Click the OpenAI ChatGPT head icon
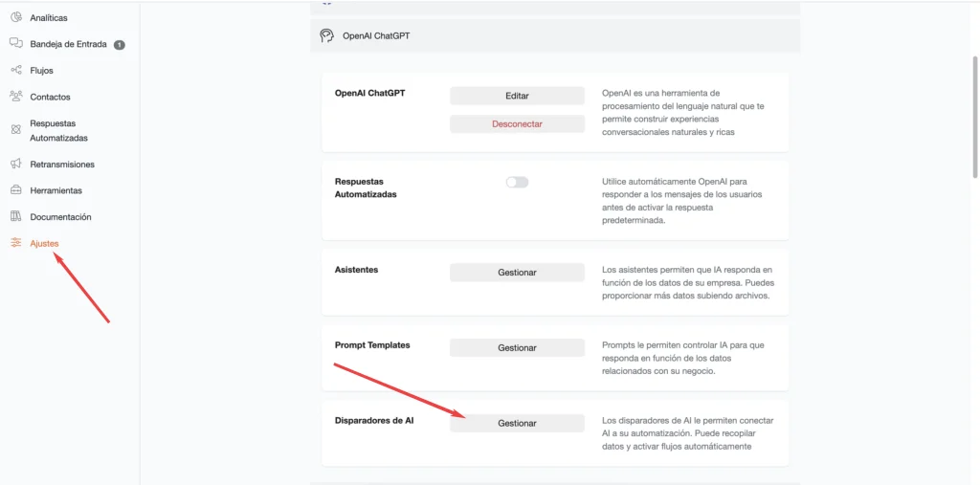980x485 pixels. (x=326, y=35)
